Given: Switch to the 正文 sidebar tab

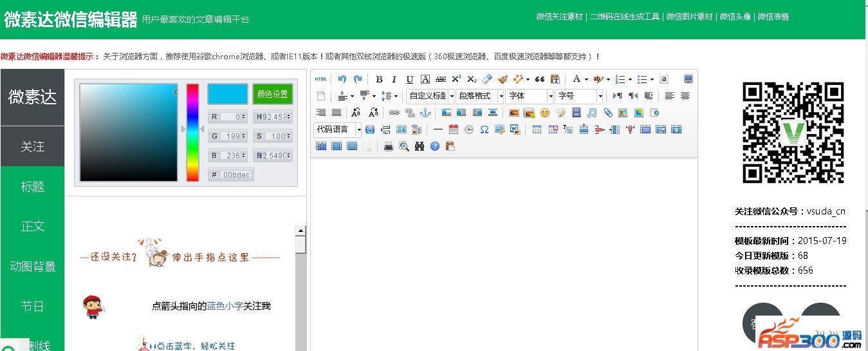Looking at the screenshot, I should point(32,227).
